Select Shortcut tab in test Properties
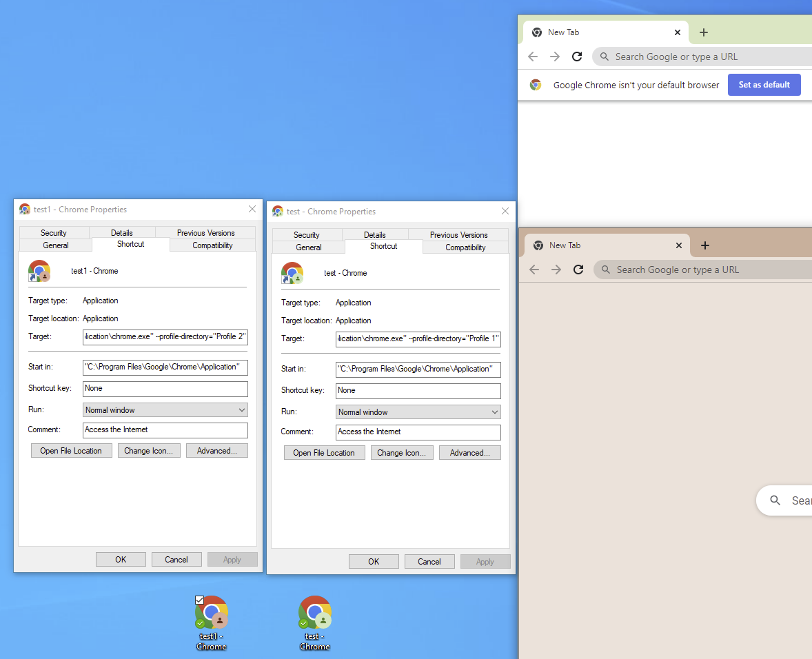The width and height of the screenshot is (812, 659). tap(384, 246)
